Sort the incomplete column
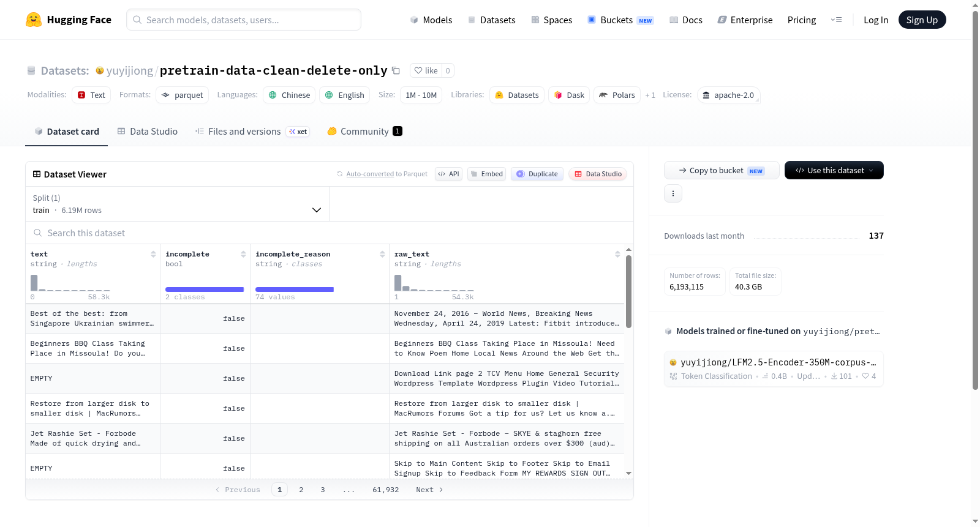This screenshot has width=980, height=527. (243, 254)
